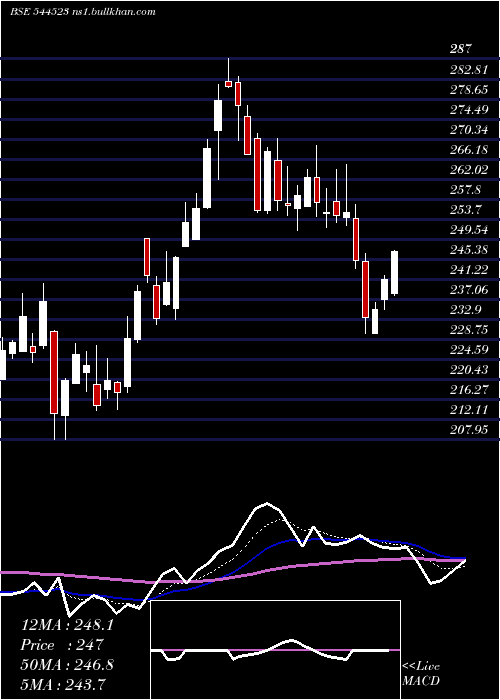Click the 216.27 price axis label

[x=469, y=390]
